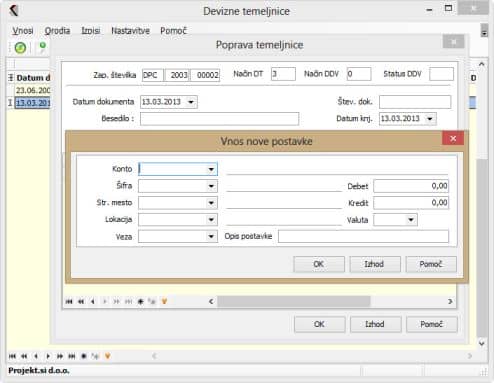Click the asterisk icon in Poprava temeljnice navigator
This screenshot has height=383, width=494.
coord(140,302)
